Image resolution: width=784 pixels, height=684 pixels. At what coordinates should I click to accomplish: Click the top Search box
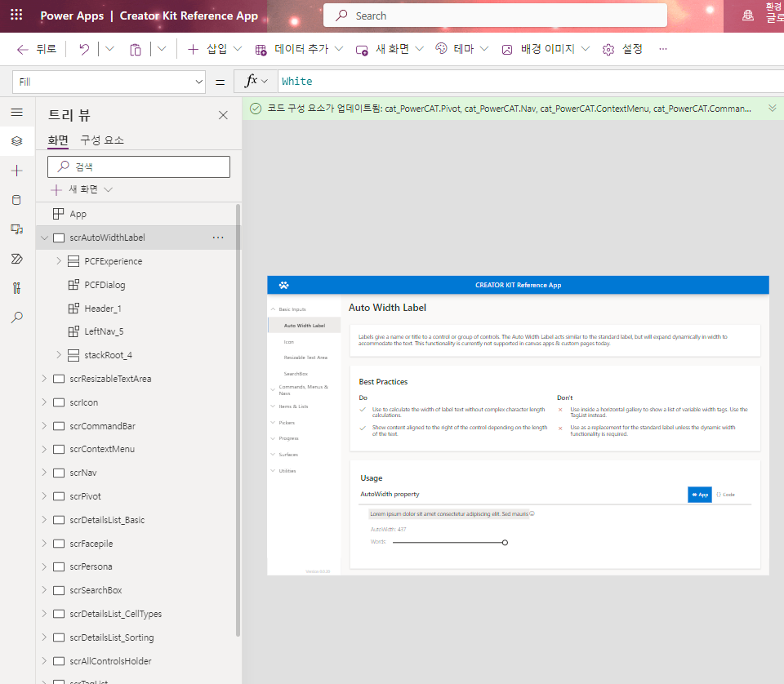point(495,16)
